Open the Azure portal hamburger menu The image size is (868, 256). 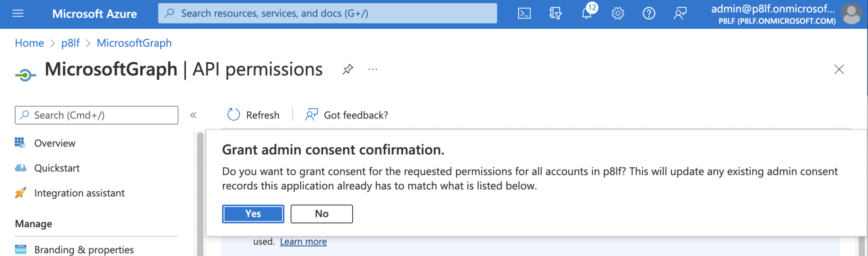(18, 13)
